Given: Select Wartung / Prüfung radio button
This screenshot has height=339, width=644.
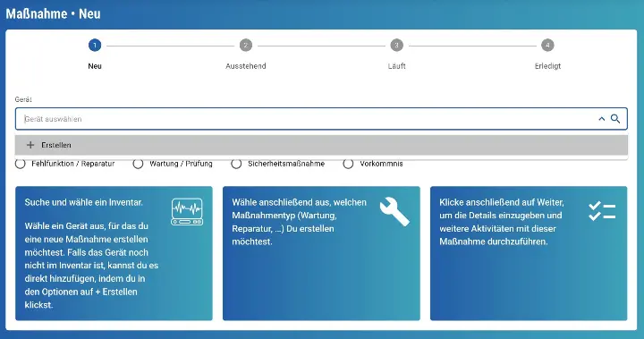Looking at the screenshot, I should 138,164.
